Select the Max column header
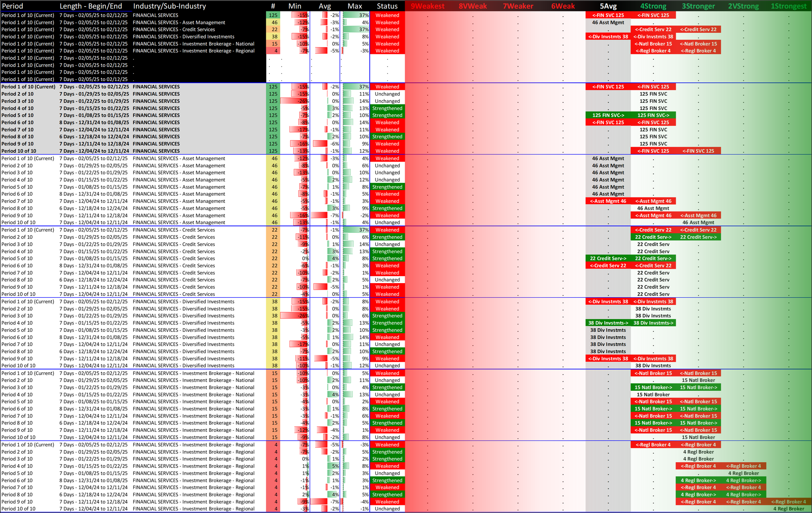 355,6
